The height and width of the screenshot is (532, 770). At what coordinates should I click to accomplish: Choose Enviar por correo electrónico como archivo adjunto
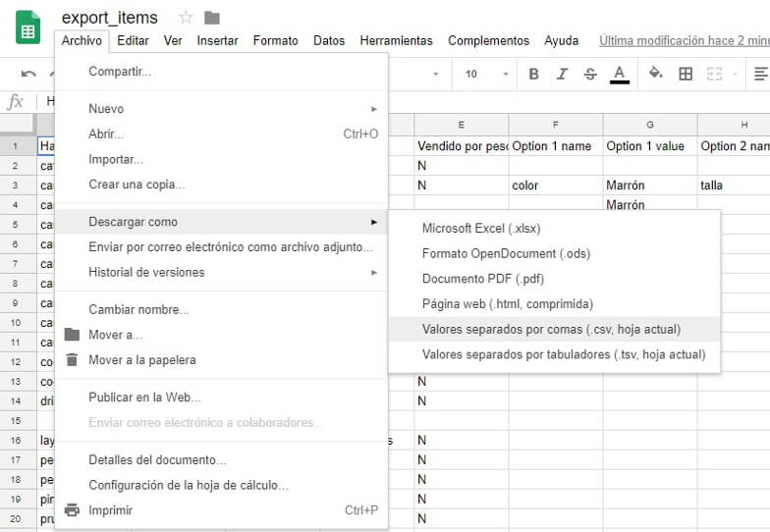221,247
